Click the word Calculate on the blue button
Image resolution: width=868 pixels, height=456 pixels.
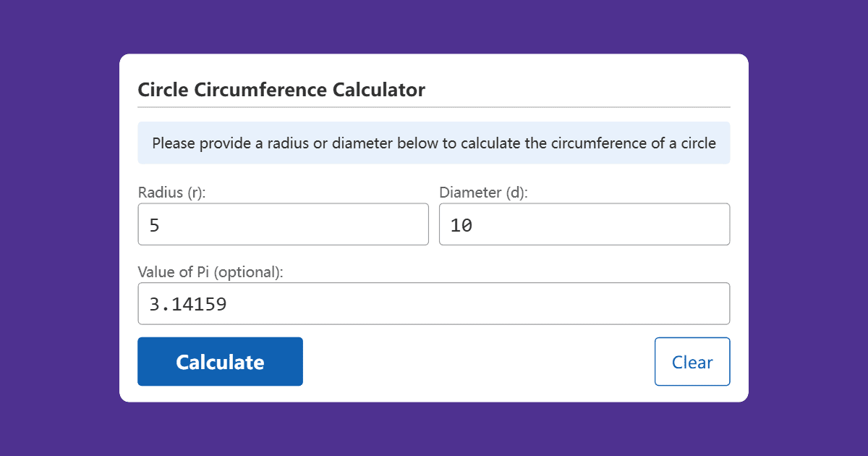220,361
